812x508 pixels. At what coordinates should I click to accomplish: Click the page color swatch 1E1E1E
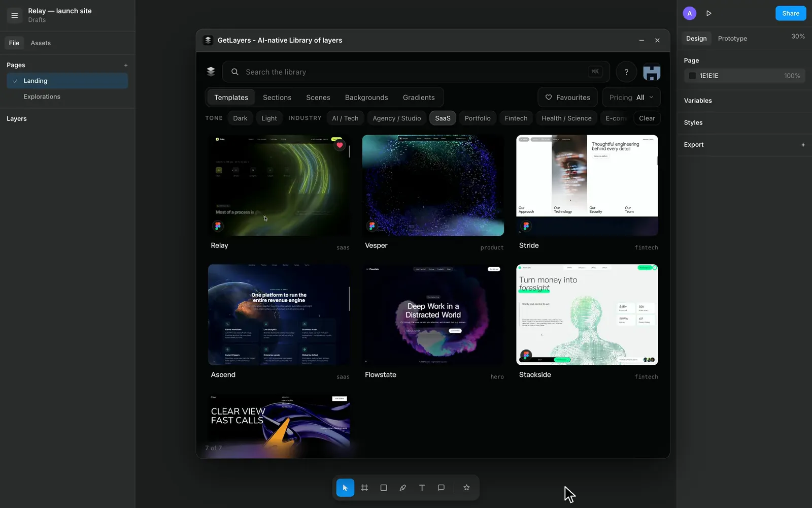pyautogui.click(x=692, y=76)
